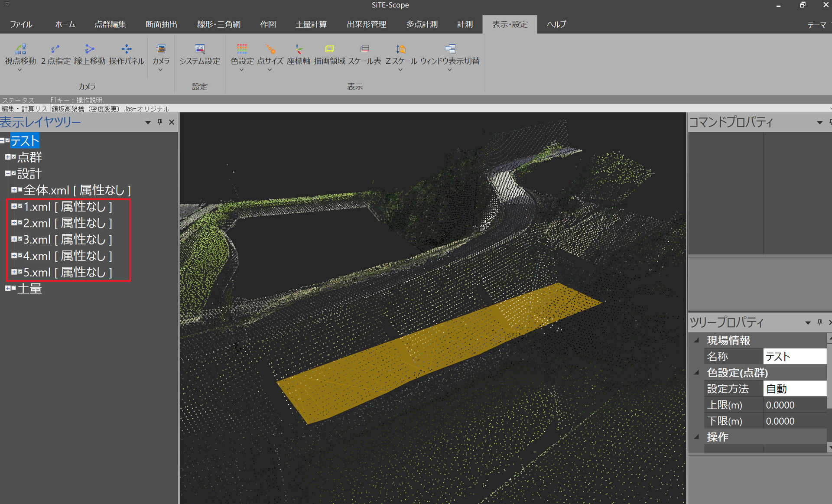Pin the ツリープロパティ panel
The image size is (832, 504).
pos(819,322)
